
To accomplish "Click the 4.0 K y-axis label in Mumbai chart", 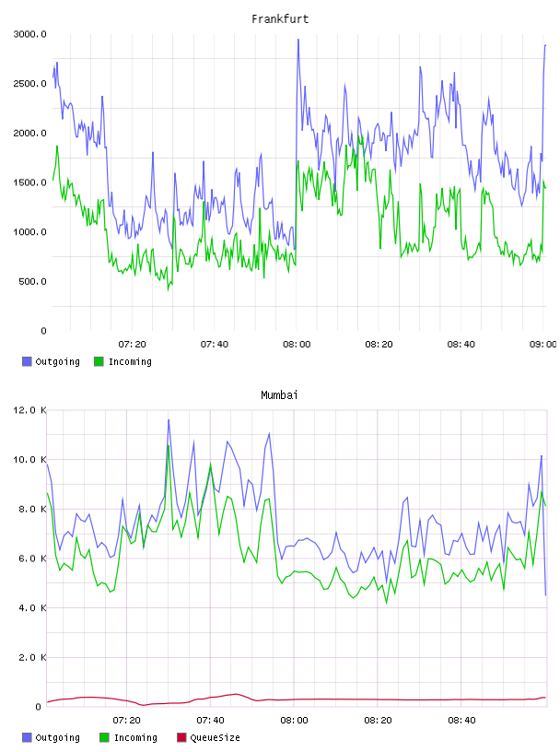I will pos(32,607).
